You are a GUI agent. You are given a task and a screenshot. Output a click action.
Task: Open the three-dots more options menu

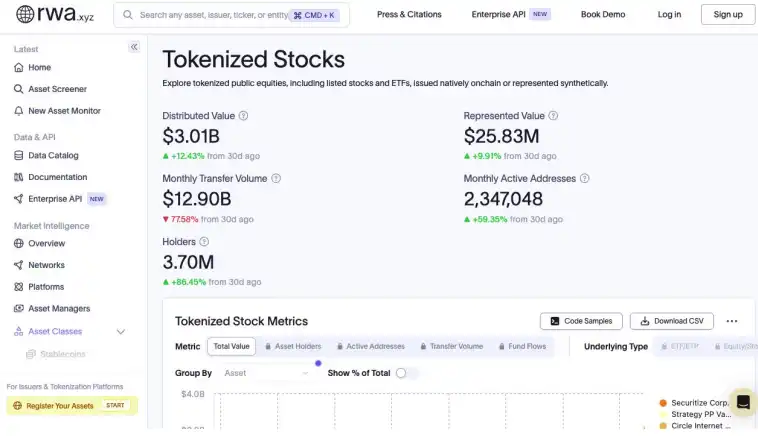(731, 321)
